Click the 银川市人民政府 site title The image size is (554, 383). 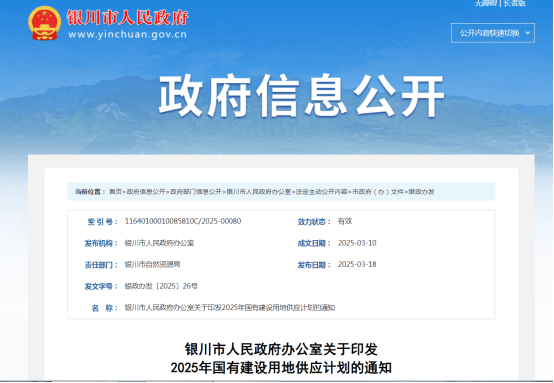tap(127, 17)
